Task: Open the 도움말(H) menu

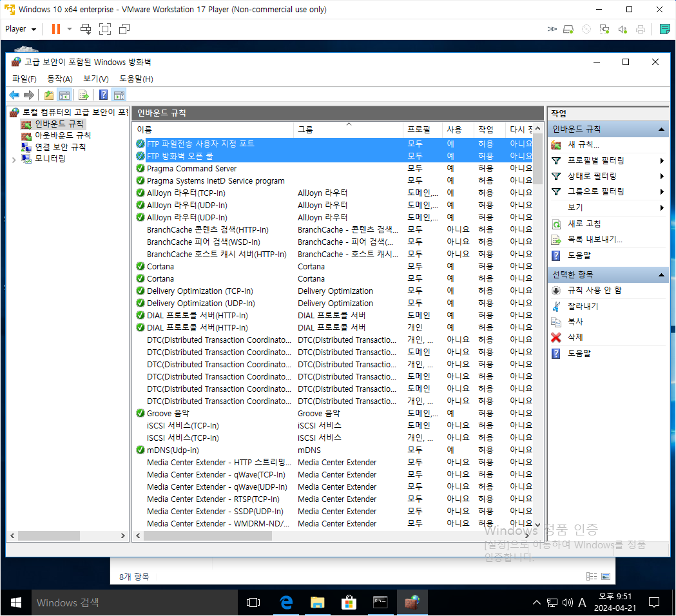Action: coord(136,79)
